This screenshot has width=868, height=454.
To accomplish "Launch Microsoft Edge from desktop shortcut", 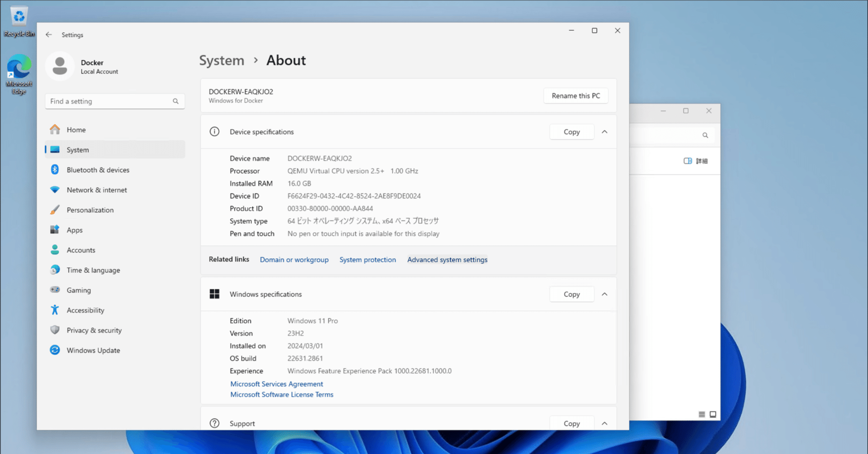I will pos(19,74).
